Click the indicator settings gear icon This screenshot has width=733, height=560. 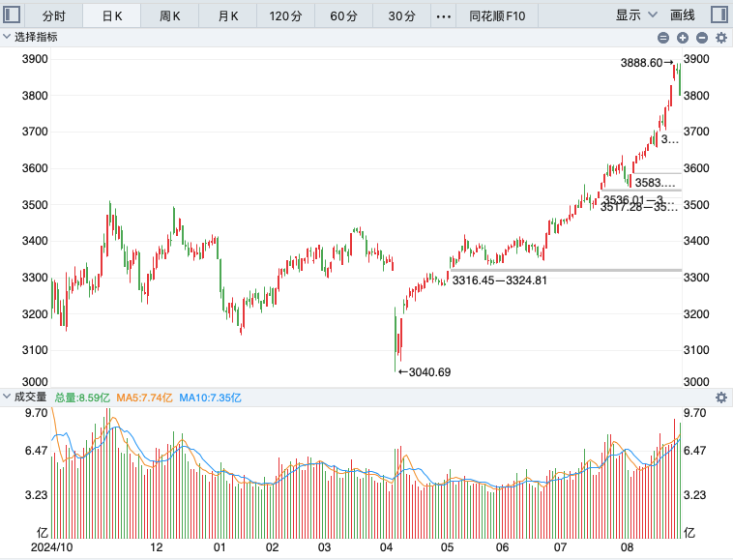[721, 38]
